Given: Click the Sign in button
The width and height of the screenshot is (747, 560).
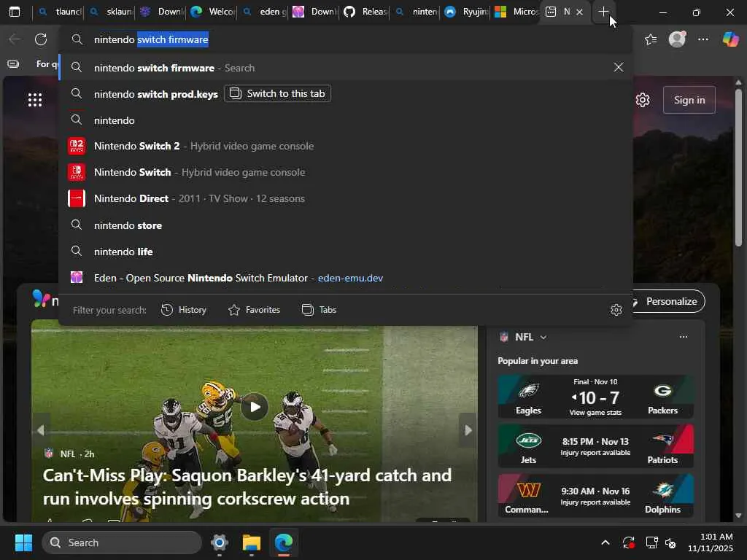Looking at the screenshot, I should (689, 100).
